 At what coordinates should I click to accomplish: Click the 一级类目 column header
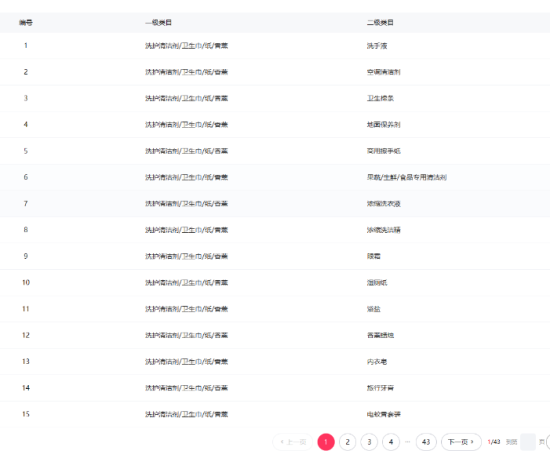[159, 23]
